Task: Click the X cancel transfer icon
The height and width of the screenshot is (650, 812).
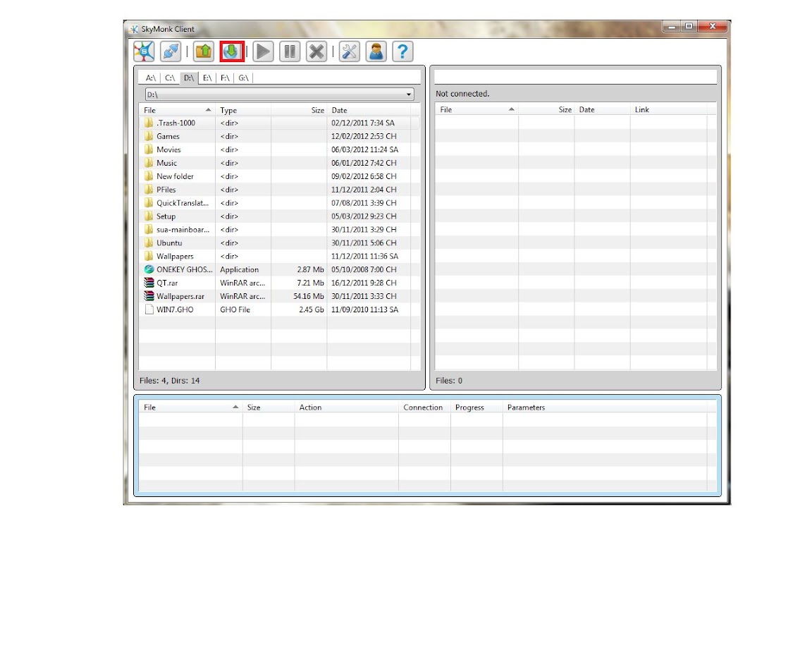Action: point(316,51)
